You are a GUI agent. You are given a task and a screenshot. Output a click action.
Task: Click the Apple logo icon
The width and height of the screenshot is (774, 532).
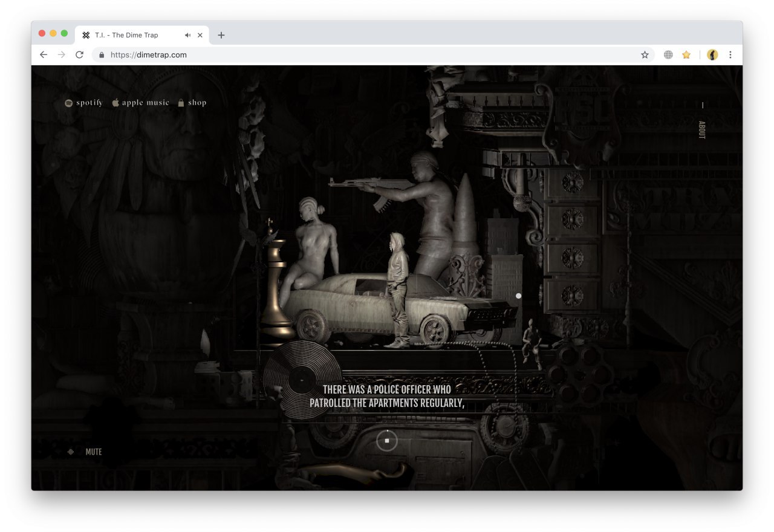click(x=115, y=103)
